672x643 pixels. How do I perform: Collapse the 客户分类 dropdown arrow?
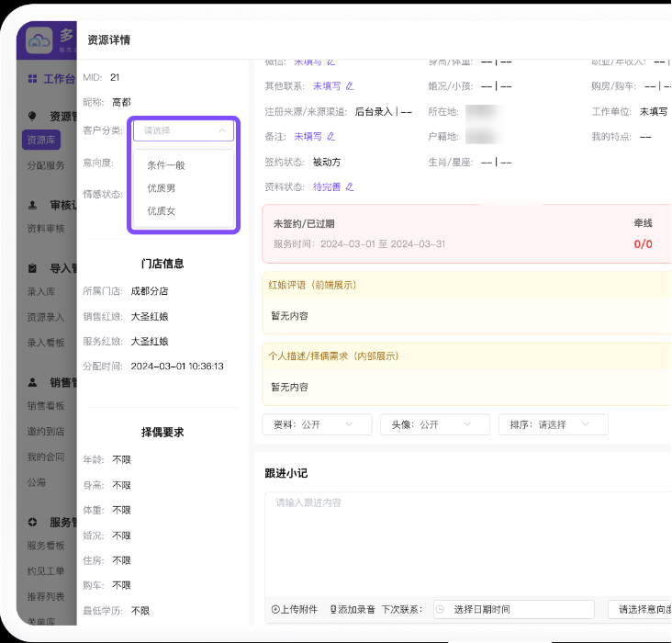coord(222,131)
